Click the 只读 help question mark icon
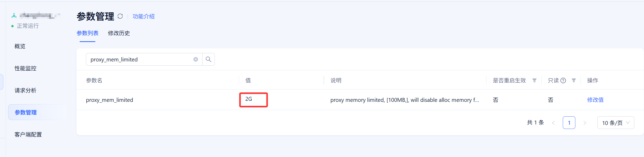 [563, 81]
